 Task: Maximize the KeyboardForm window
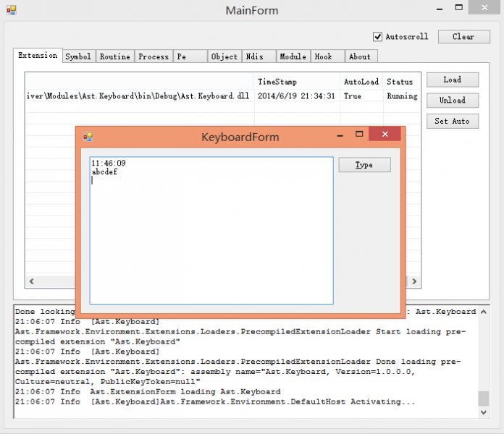coord(359,134)
